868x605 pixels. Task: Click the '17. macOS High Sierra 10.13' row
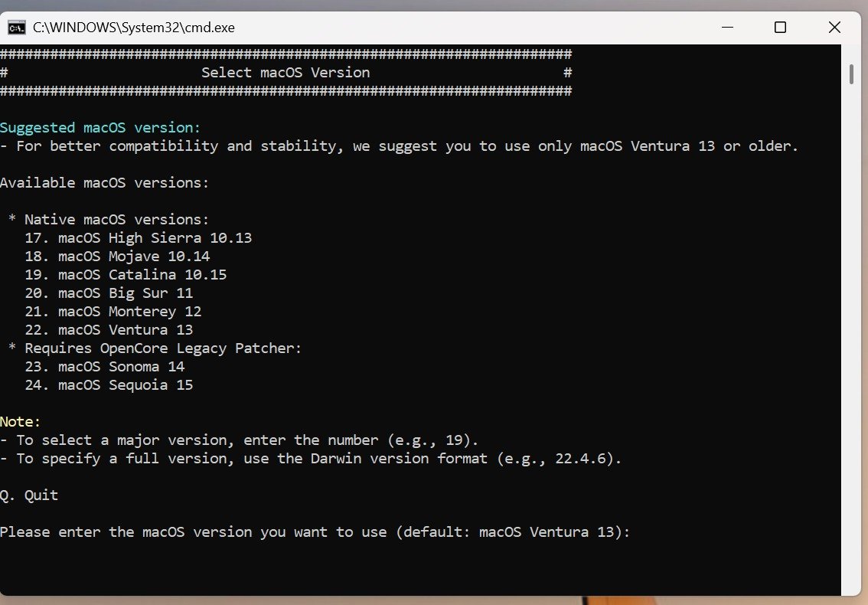139,238
